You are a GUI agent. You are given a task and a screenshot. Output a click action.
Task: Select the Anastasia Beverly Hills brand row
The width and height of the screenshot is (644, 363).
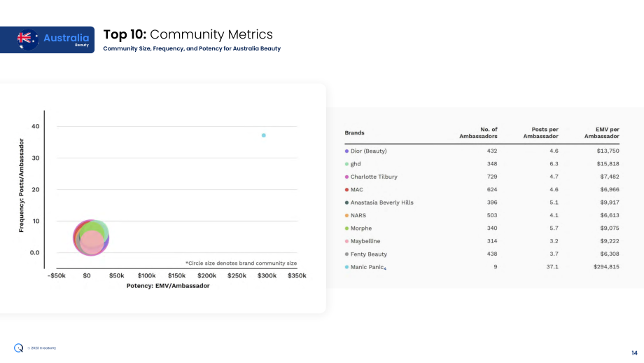(482, 203)
